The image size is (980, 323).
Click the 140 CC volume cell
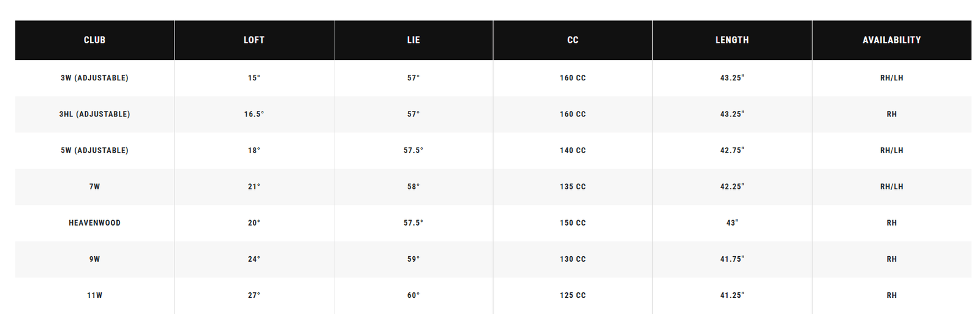pos(573,150)
